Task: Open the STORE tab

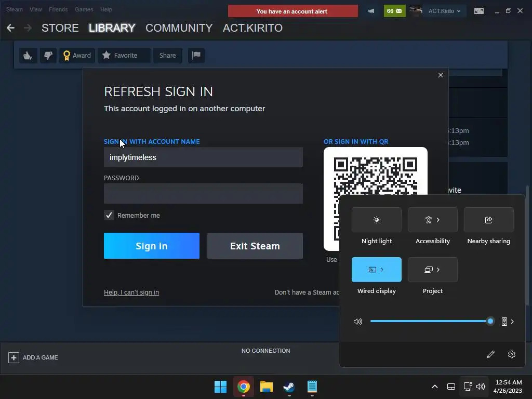Action: tap(60, 28)
